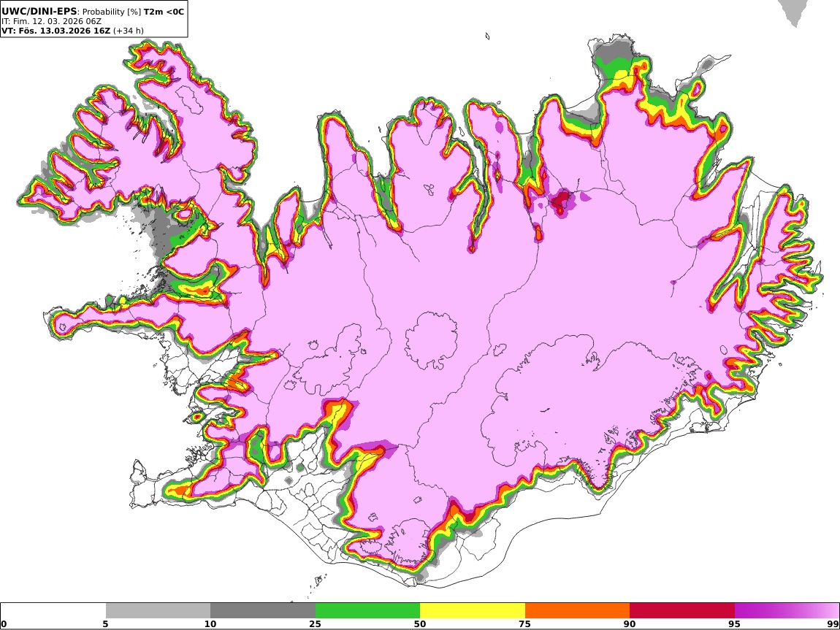
Task: Click the legend tick label '25'
Action: click(316, 624)
